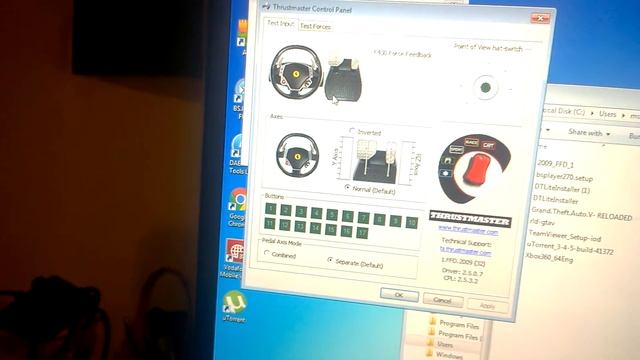
Task: Click button indicator 7
Action: 363,218
